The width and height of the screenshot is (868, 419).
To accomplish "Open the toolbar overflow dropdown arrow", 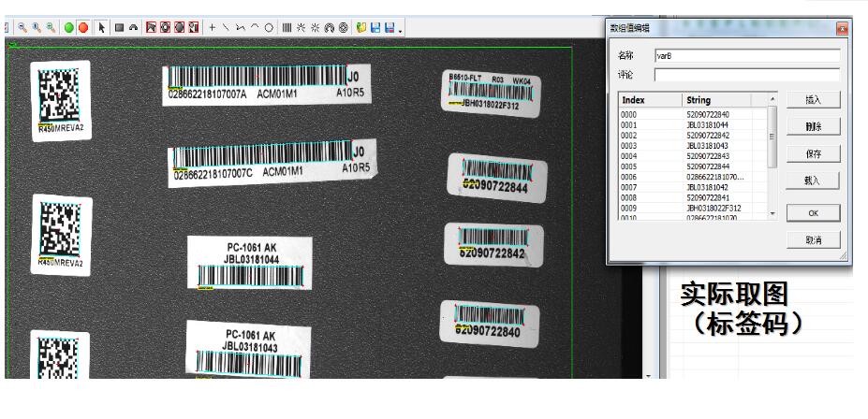I will point(400,31).
